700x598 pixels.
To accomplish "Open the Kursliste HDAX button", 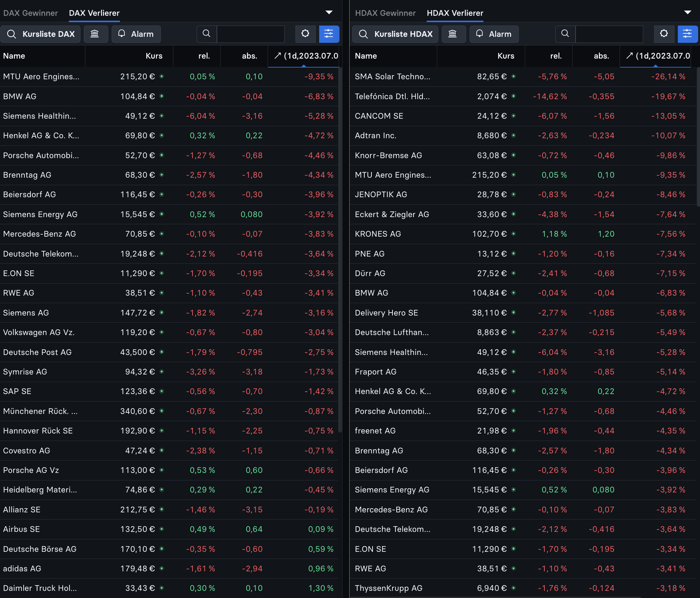I will click(x=395, y=34).
